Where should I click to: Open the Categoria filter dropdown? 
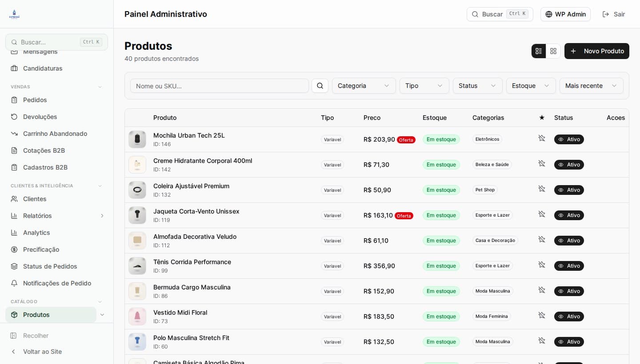[x=364, y=86]
